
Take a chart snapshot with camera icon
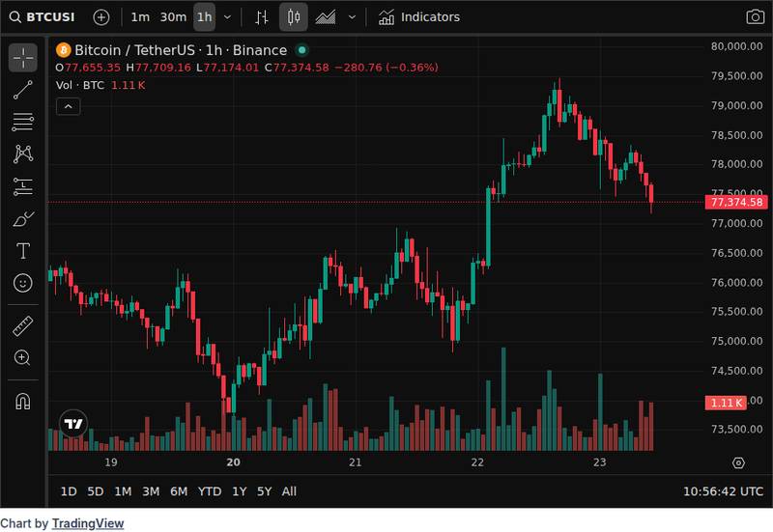tap(755, 17)
